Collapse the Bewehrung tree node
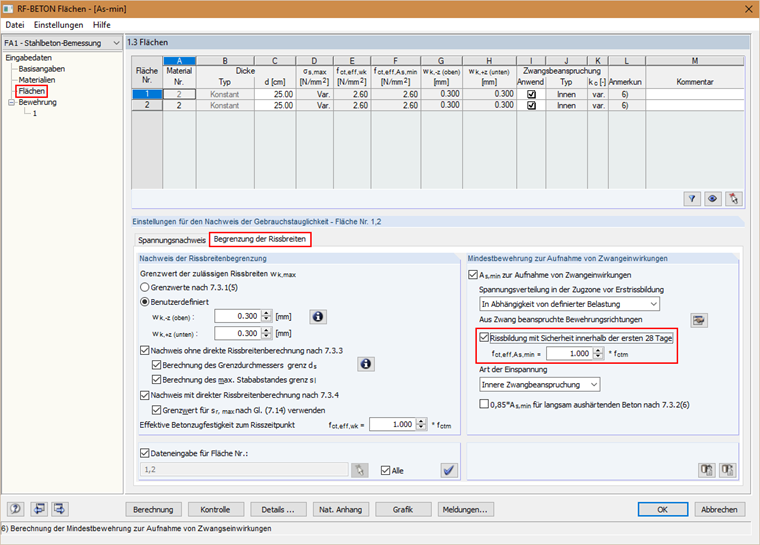This screenshot has height=545, width=760. [11, 102]
